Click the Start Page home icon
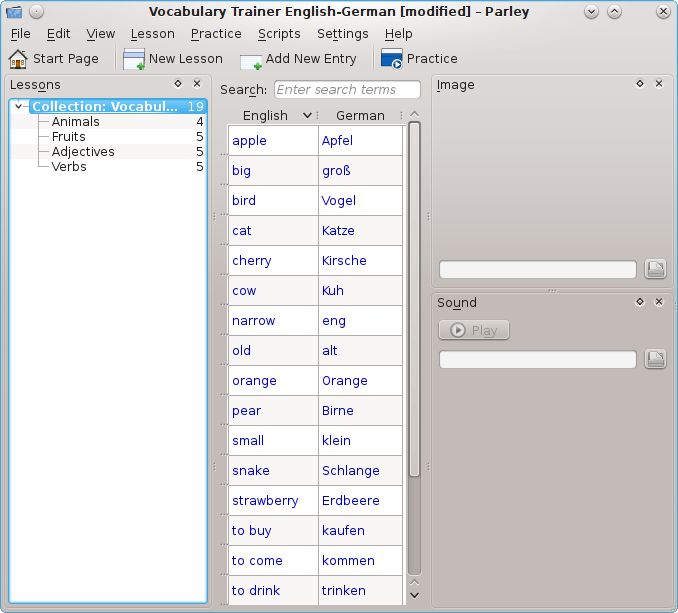The width and height of the screenshot is (678, 613). click(18, 59)
